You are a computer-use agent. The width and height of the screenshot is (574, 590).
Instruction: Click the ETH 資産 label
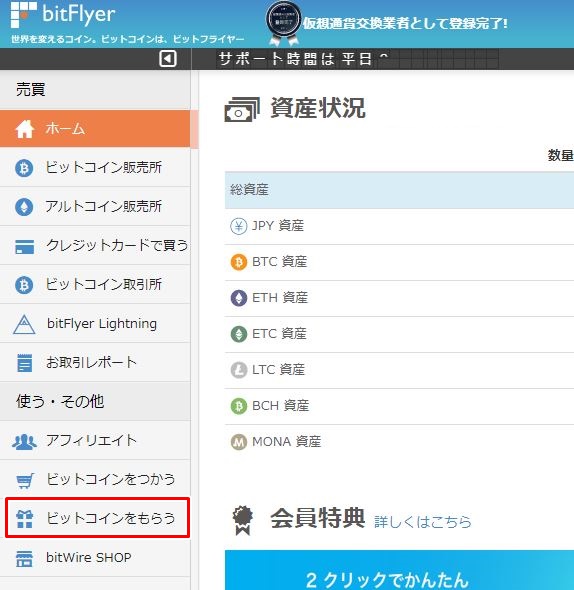pos(280,298)
